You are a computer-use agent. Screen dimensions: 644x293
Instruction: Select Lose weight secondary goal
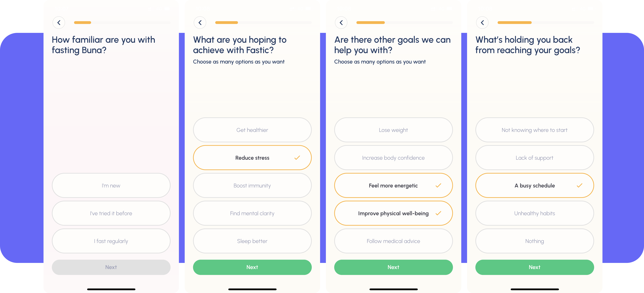[x=393, y=130]
